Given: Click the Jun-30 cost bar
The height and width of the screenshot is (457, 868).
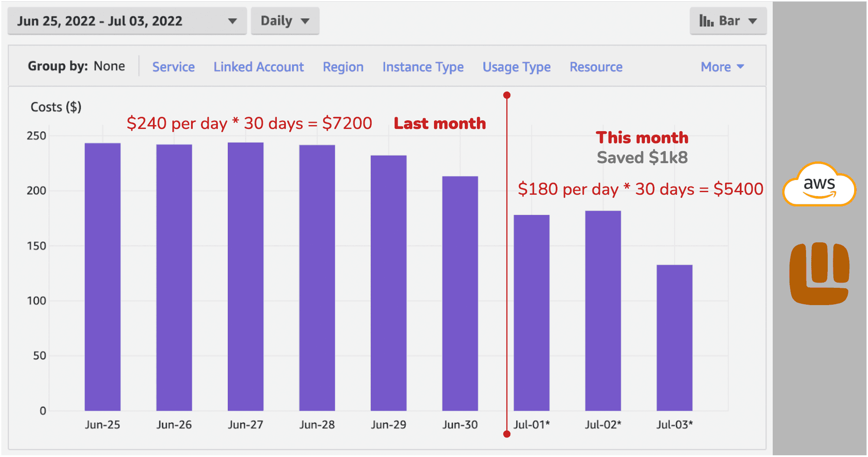Looking at the screenshot, I should click(460, 293).
